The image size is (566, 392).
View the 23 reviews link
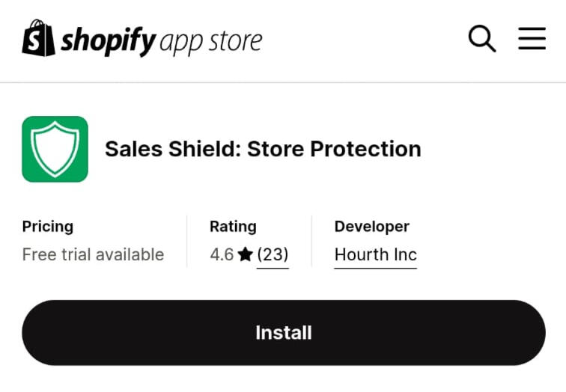point(273,255)
